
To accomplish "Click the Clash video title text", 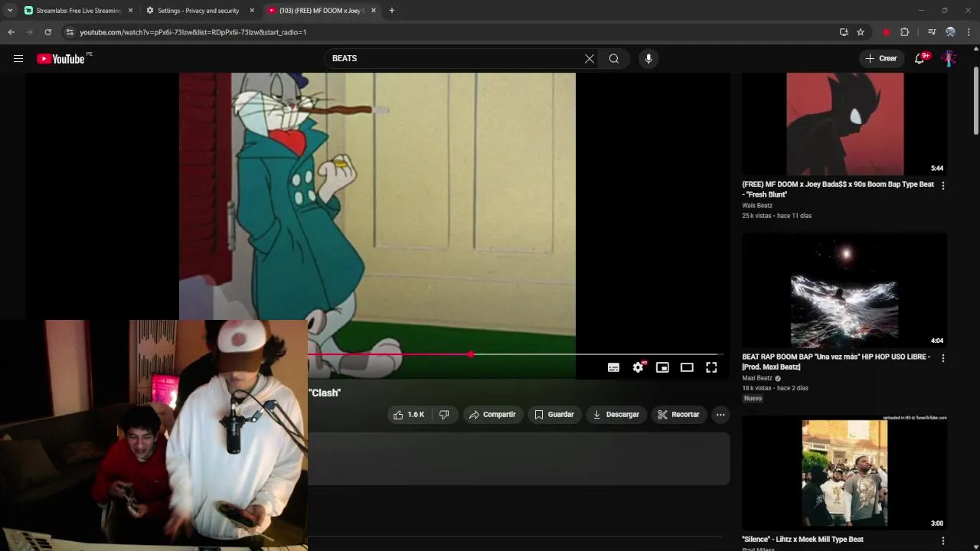I will tap(325, 393).
